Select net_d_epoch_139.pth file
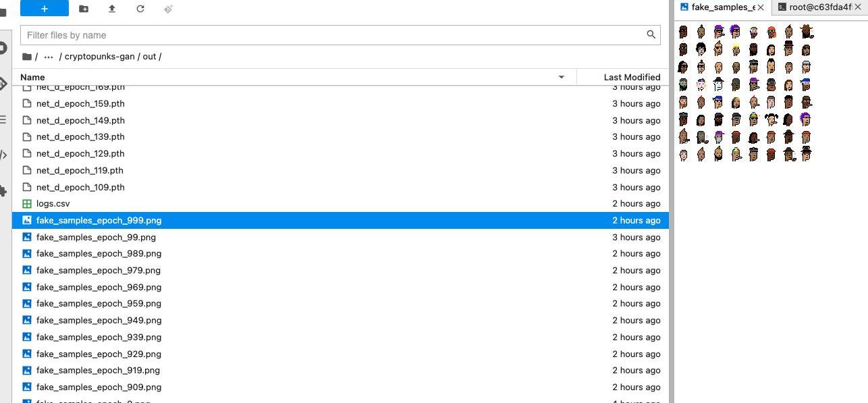Viewport: 868px width, 403px height. click(x=80, y=137)
